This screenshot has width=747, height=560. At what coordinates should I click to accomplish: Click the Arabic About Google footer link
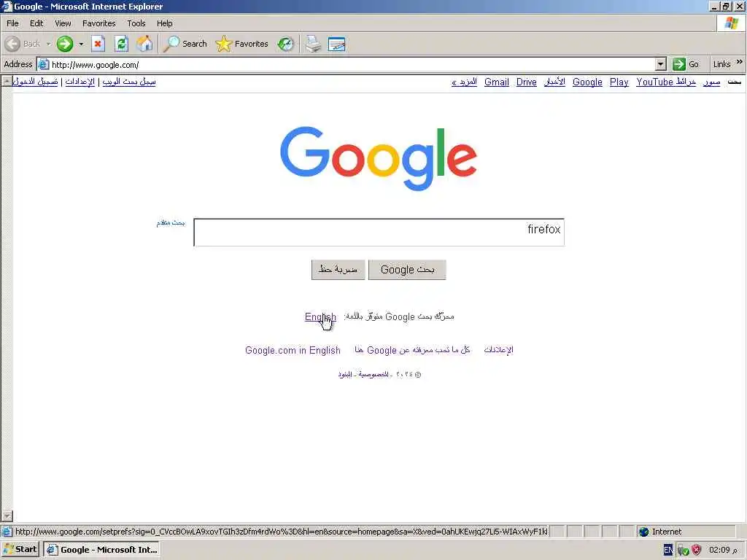412,350
